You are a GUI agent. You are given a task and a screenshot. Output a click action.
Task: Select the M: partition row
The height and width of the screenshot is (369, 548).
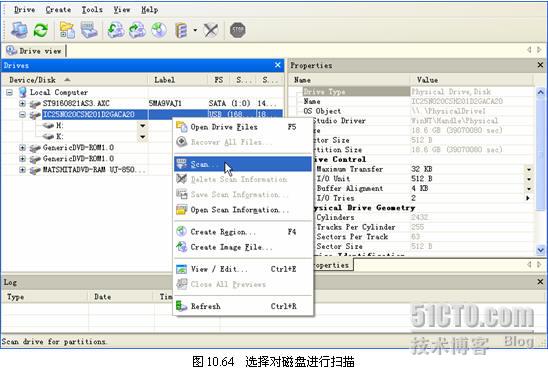tap(59, 125)
